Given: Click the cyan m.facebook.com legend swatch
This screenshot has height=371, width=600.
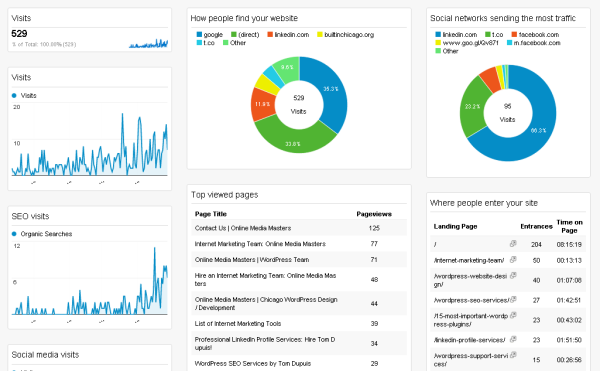Looking at the screenshot, I should pyautogui.click(x=509, y=42).
